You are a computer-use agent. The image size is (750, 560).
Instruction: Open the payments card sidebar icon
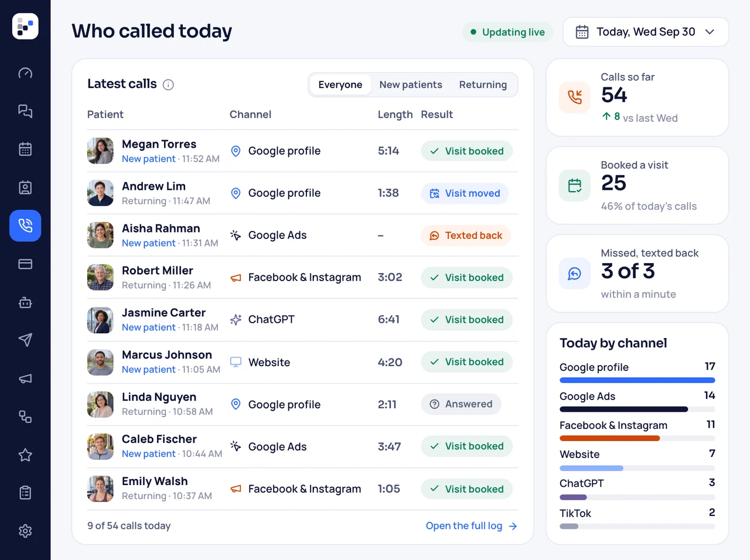[25, 264]
